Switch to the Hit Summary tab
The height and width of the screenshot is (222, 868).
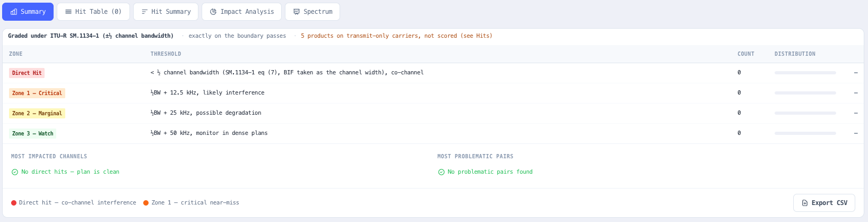click(166, 12)
